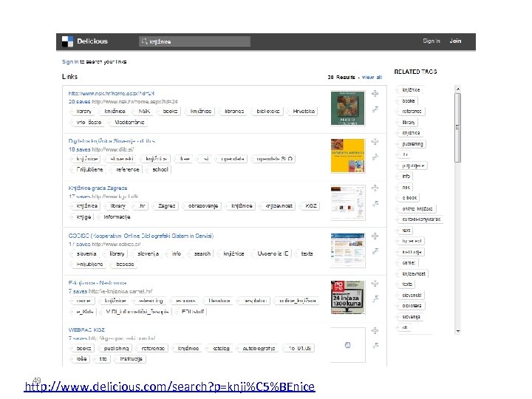Save the WEBPAC KGZ link with plus icon
The width and height of the screenshot is (532, 399).
point(375,330)
